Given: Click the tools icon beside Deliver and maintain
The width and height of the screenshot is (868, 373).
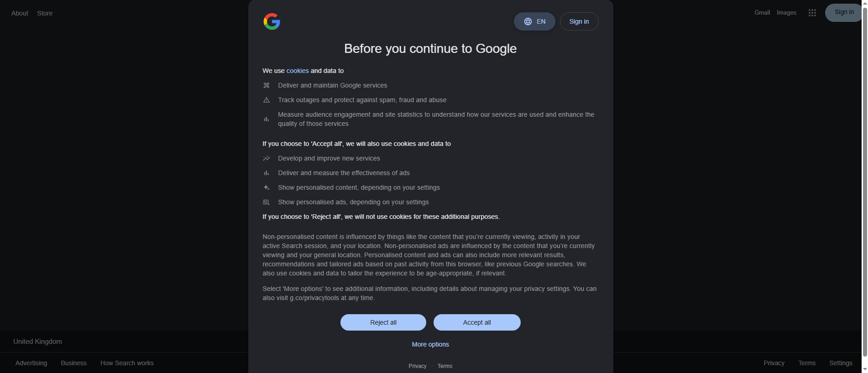Looking at the screenshot, I should click(267, 85).
